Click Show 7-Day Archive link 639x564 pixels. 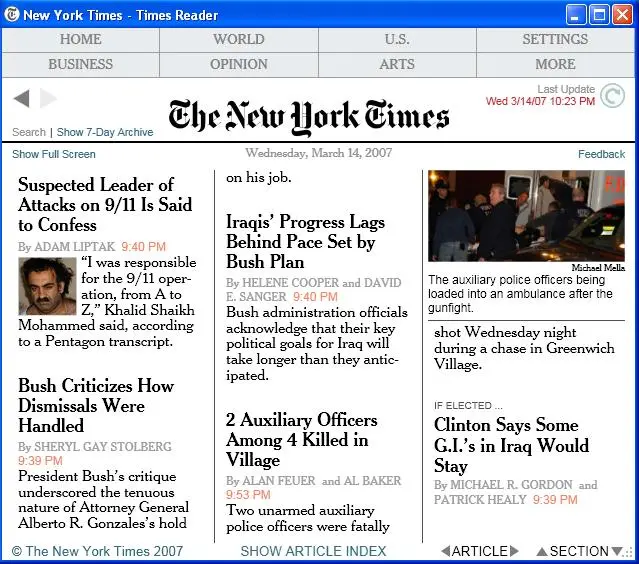tap(105, 132)
